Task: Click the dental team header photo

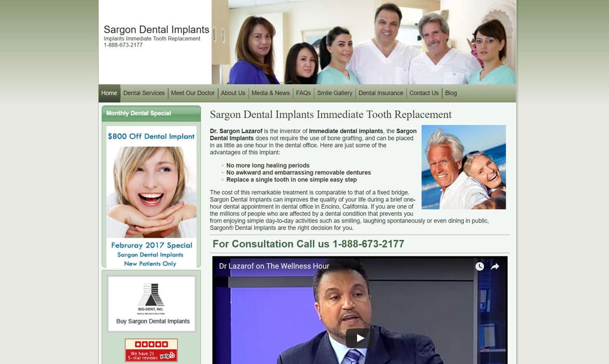Action: point(363,42)
